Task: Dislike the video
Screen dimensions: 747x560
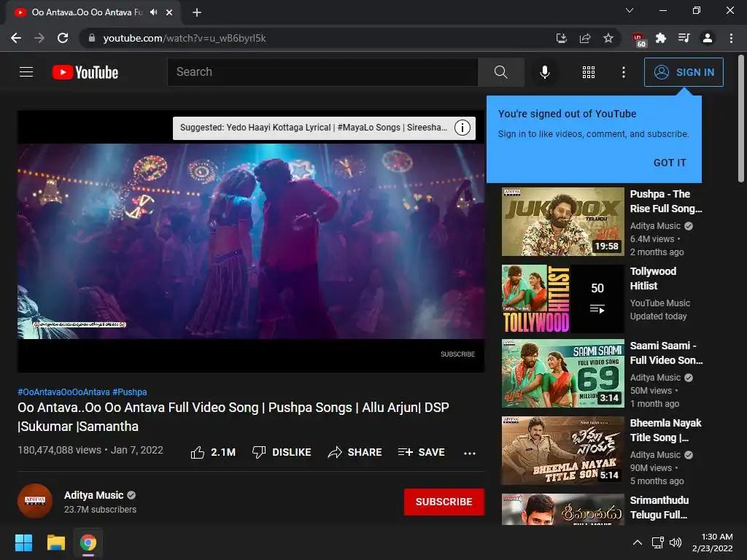Action: pyautogui.click(x=282, y=452)
